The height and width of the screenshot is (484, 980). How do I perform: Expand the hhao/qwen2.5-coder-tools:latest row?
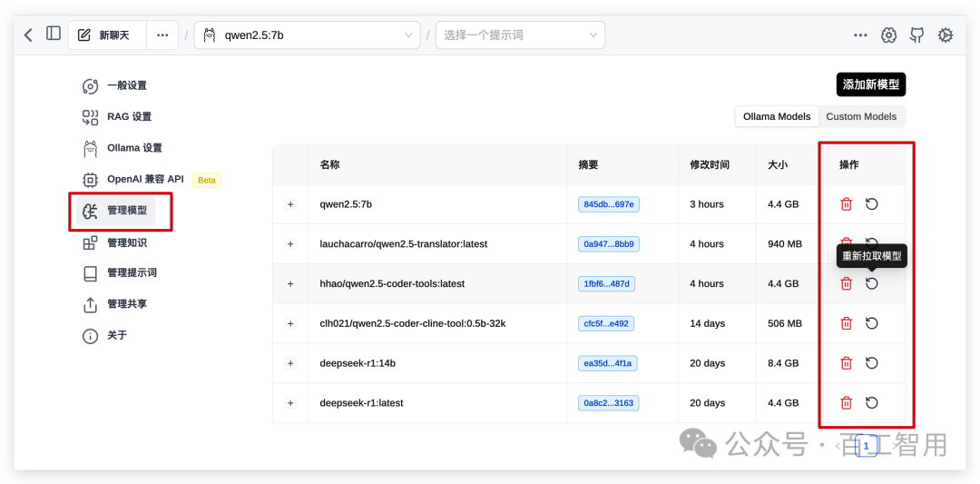pyautogui.click(x=290, y=283)
